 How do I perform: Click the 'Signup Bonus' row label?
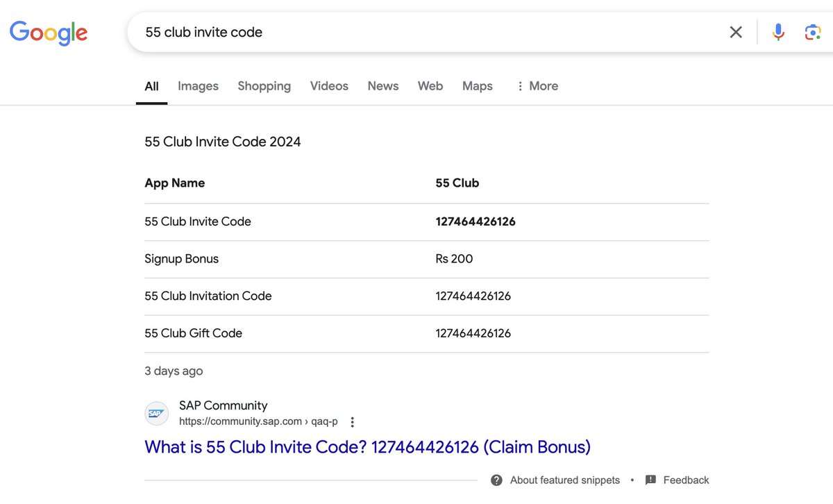tap(181, 259)
